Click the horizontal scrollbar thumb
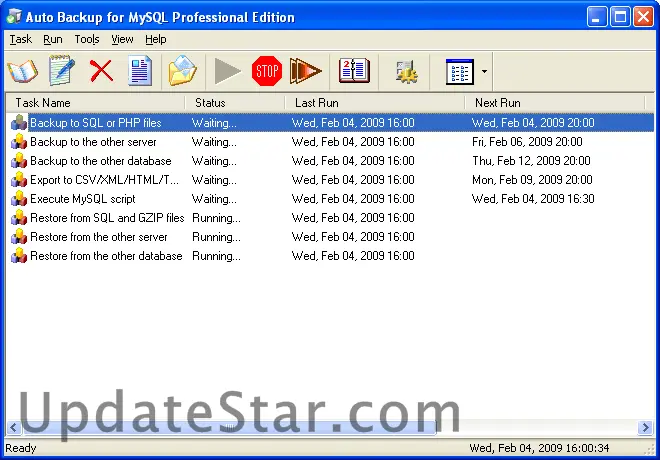Image resolution: width=660 pixels, height=460 pixels. click(x=229, y=428)
